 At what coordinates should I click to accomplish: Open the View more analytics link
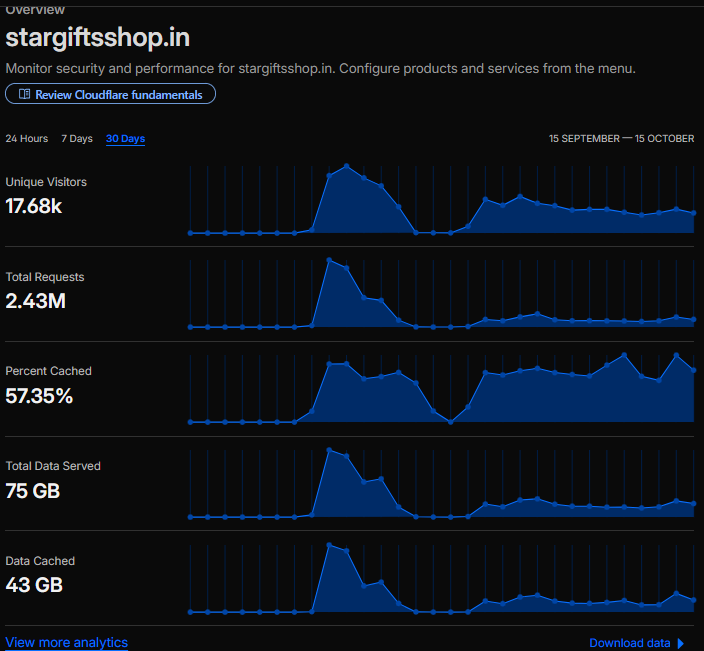click(x=66, y=642)
